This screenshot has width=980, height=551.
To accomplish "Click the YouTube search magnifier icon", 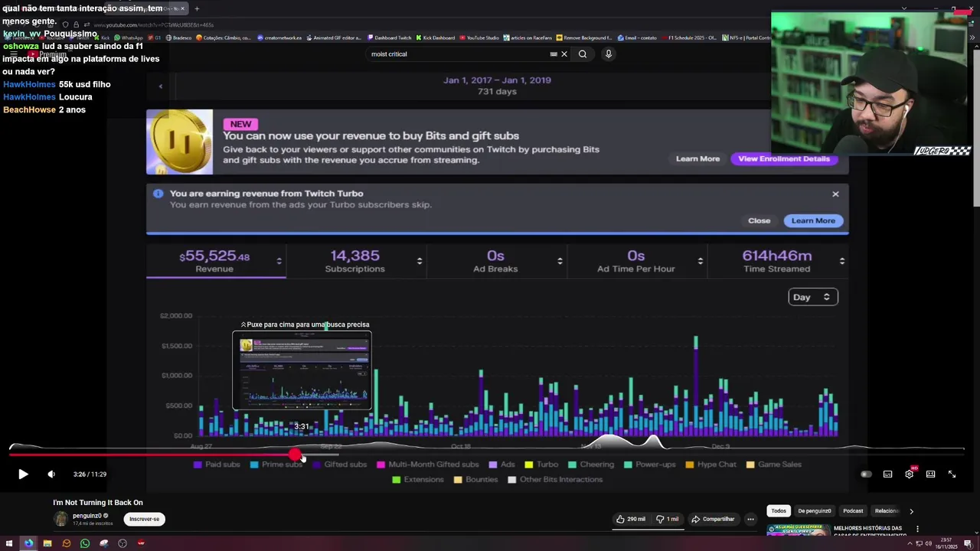I will point(583,54).
